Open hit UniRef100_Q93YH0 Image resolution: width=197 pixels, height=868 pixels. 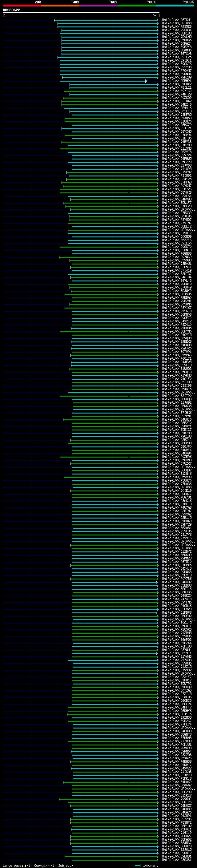click(x=177, y=67)
